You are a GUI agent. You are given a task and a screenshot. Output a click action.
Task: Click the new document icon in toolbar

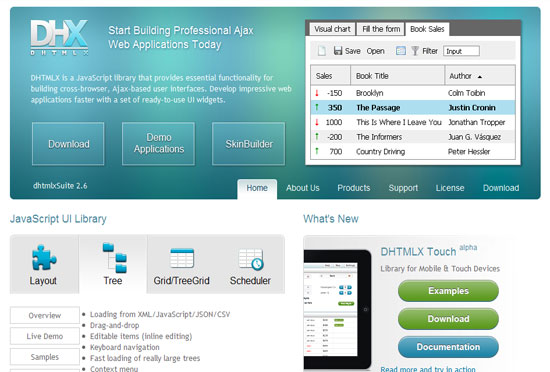[x=322, y=51]
